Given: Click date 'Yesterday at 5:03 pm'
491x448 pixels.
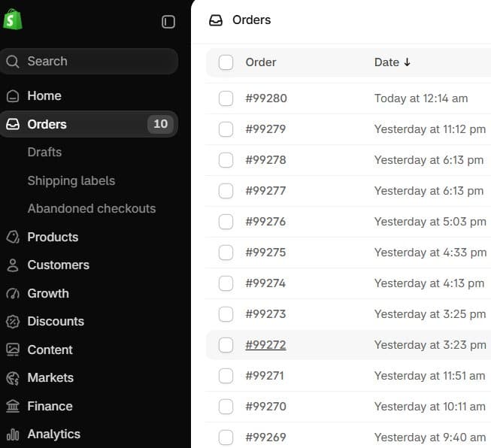Looking at the screenshot, I should [x=430, y=222].
